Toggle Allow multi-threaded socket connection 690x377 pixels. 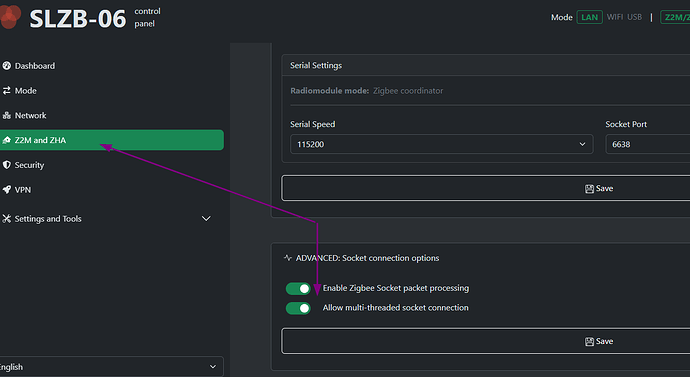[298, 308]
